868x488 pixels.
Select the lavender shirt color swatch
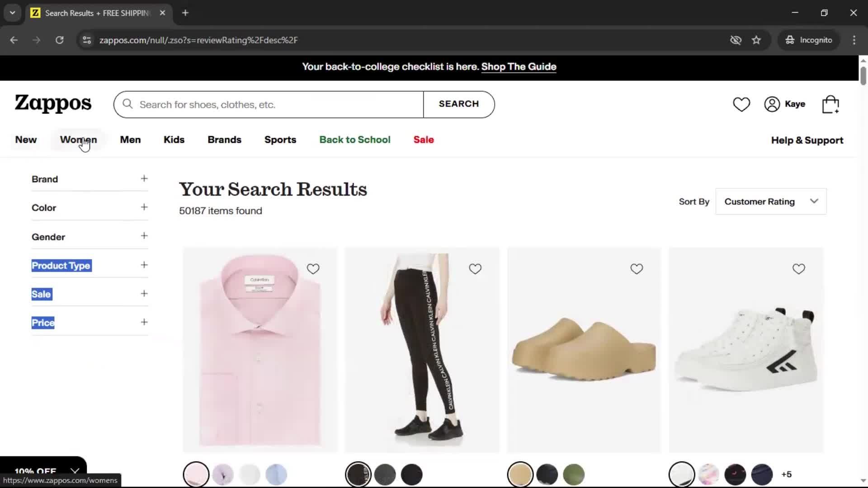(223, 474)
